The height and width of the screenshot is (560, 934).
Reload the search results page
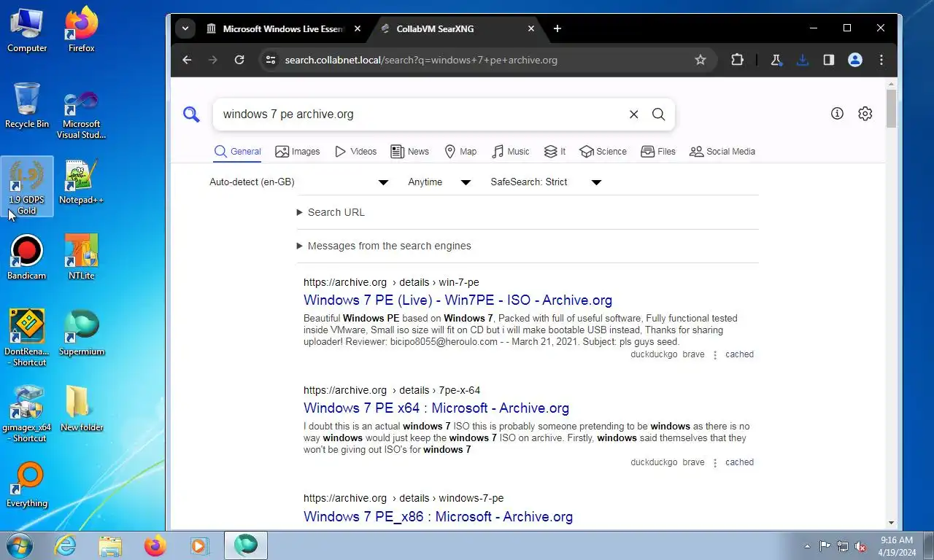coord(239,60)
